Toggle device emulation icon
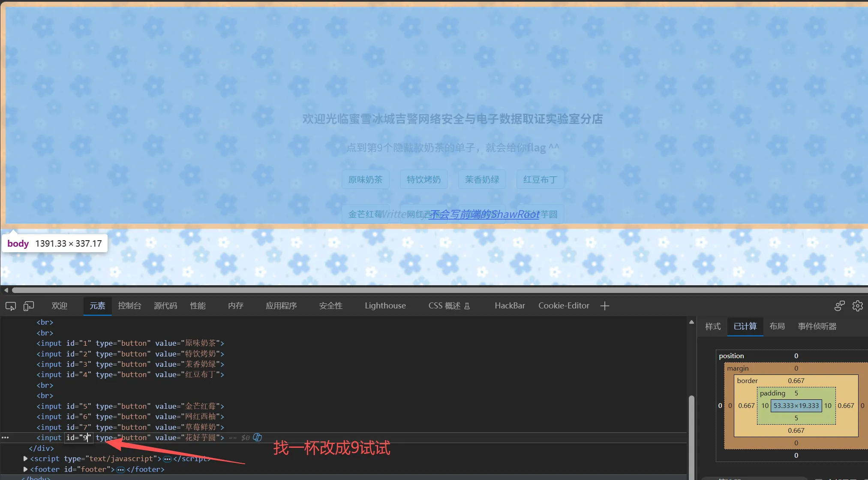 29,306
